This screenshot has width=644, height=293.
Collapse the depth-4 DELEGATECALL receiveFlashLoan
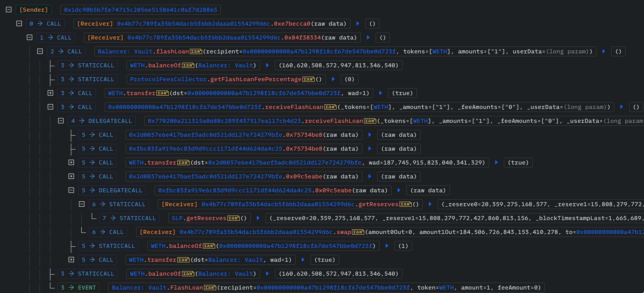(60, 121)
